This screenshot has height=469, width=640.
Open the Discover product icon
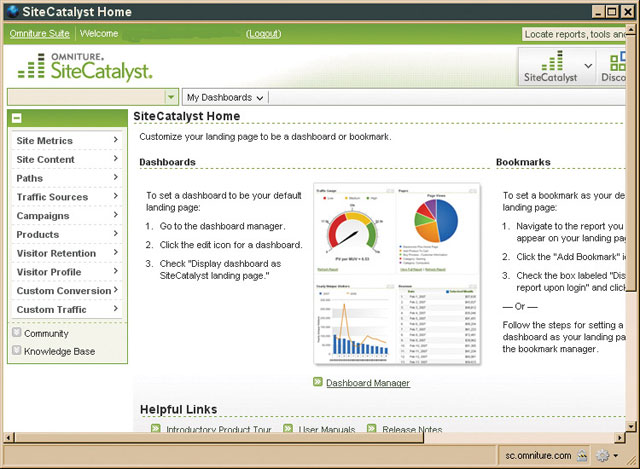(x=614, y=67)
